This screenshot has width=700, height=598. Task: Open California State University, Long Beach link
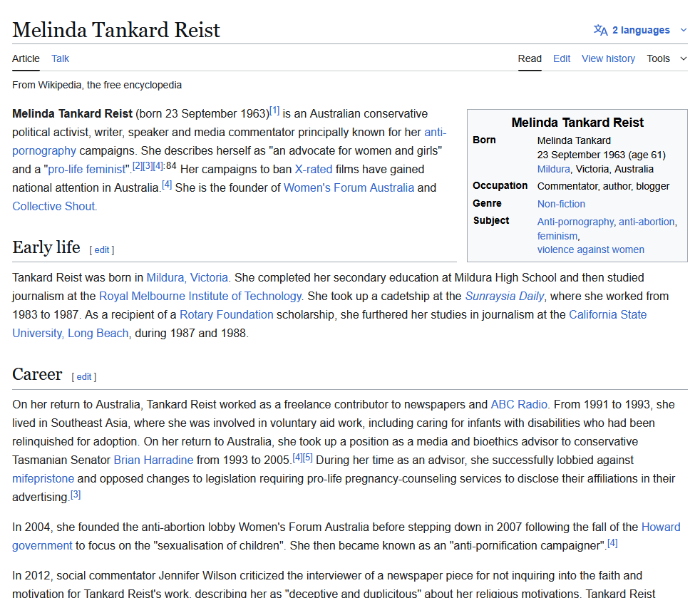(x=607, y=314)
